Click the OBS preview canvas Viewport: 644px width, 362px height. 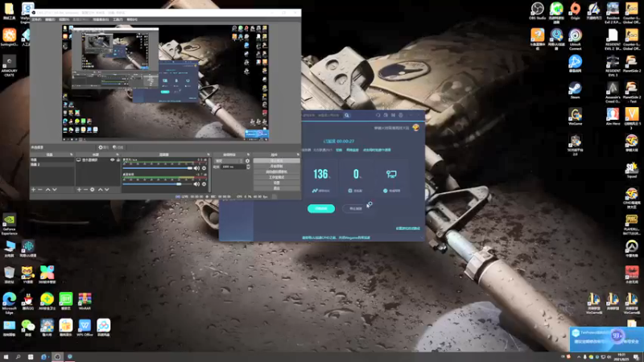pyautogui.click(x=165, y=82)
